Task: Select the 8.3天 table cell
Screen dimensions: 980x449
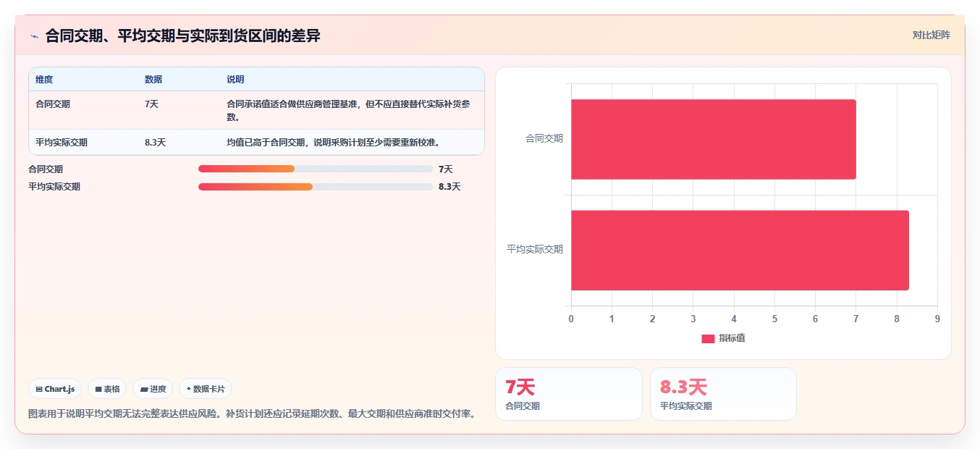Action: (155, 142)
